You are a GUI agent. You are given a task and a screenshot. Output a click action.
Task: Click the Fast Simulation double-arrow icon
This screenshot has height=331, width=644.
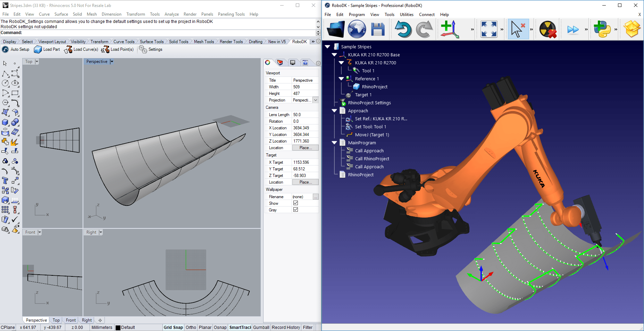coord(574,29)
